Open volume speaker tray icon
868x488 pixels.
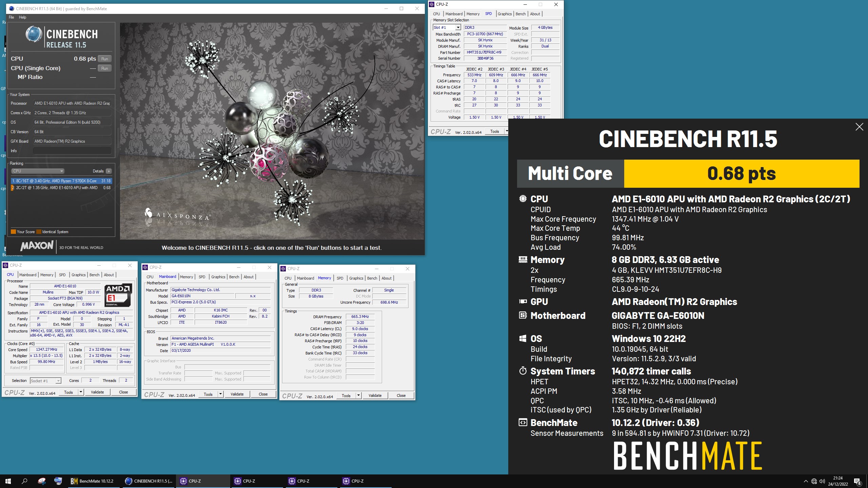pos(822,481)
